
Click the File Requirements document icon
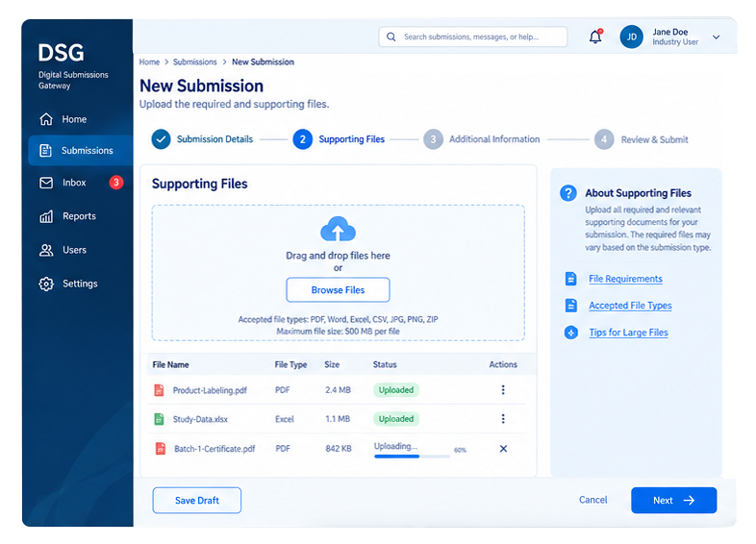pos(571,279)
